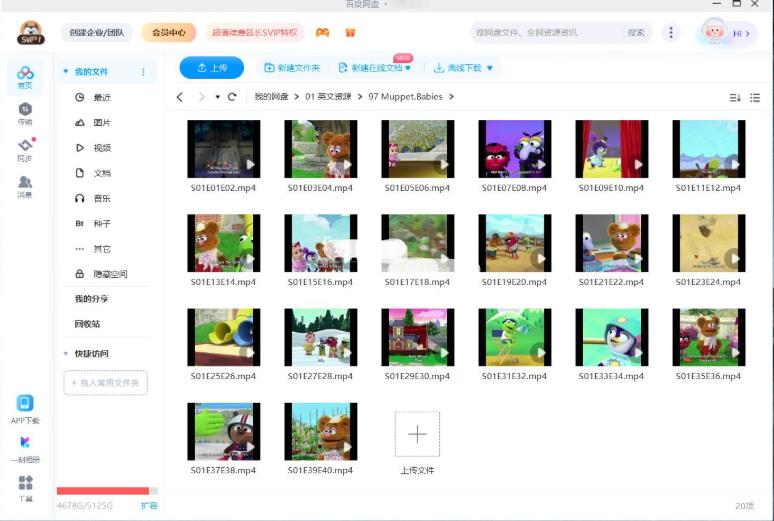Select S01E15E16.mp4 thumbnail
774x521 pixels.
click(x=321, y=243)
